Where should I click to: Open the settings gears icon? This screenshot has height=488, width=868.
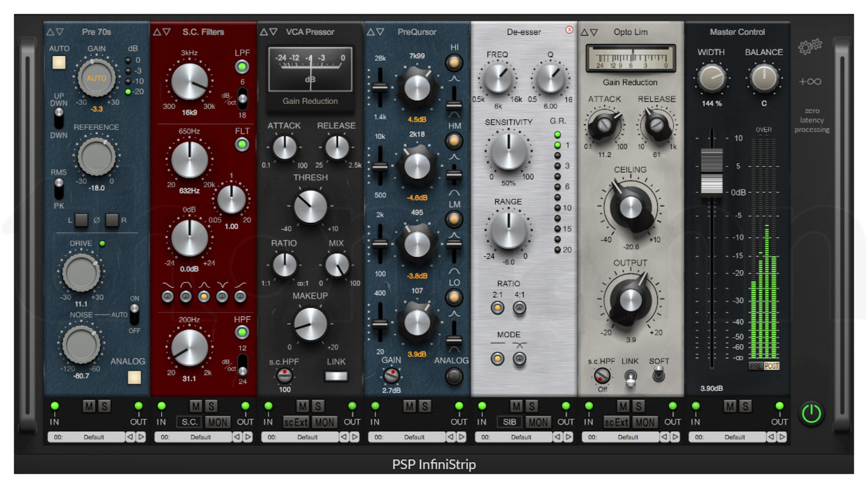(x=810, y=47)
